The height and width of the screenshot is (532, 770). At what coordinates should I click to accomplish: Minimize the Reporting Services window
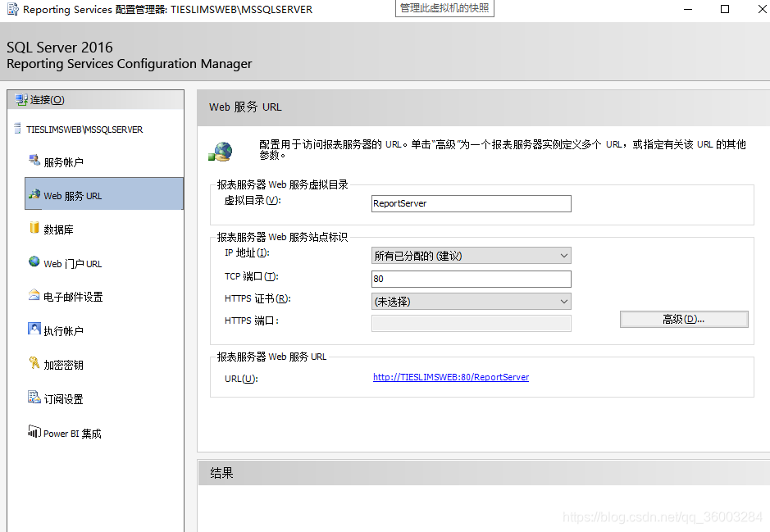tap(688, 9)
